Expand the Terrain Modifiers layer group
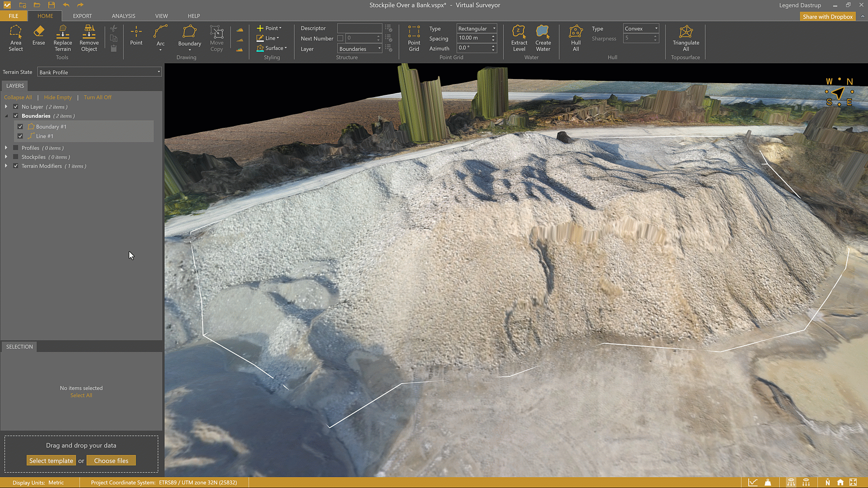 (6, 166)
